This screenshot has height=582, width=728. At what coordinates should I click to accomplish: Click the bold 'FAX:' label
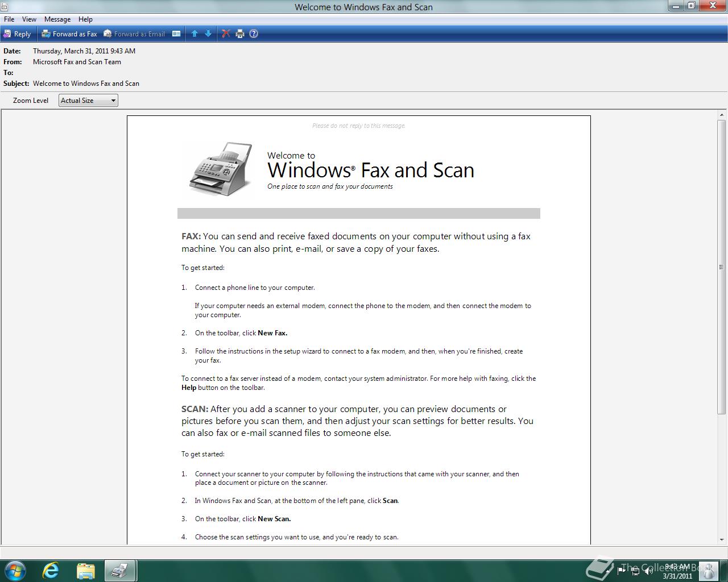(x=191, y=236)
